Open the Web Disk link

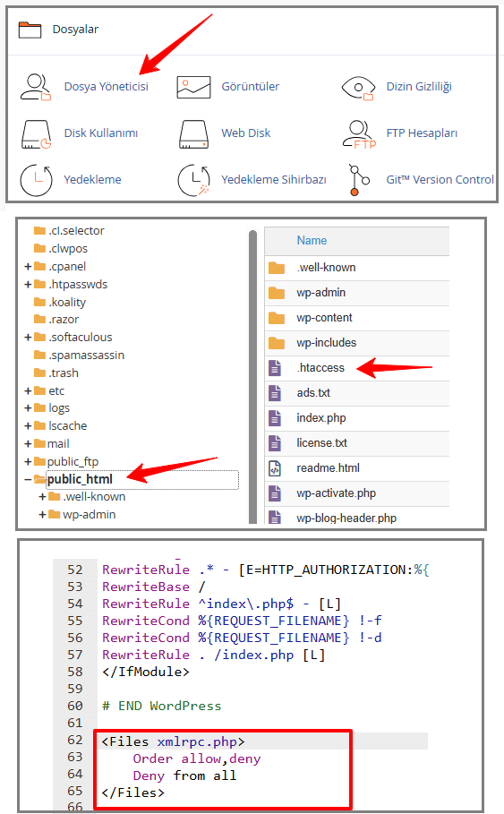(246, 133)
